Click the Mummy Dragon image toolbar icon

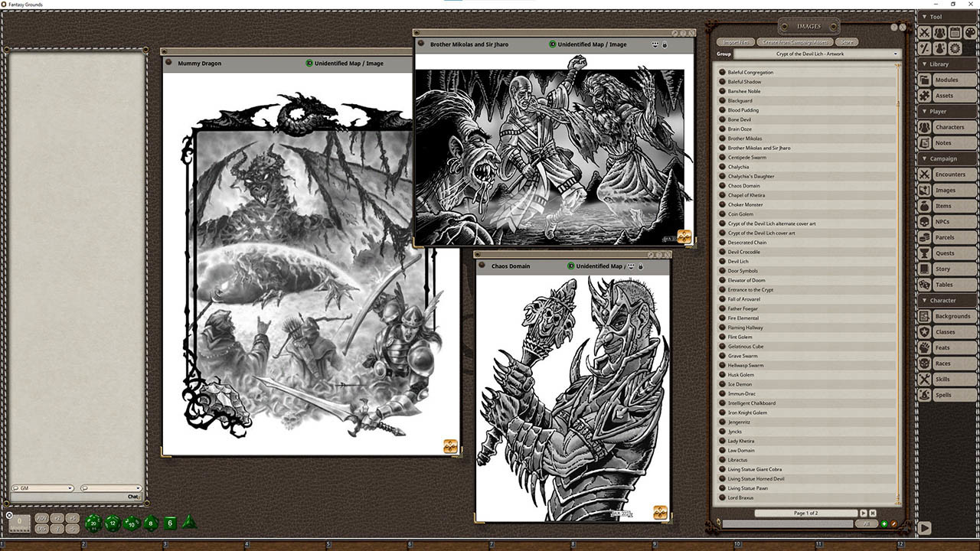click(450, 446)
